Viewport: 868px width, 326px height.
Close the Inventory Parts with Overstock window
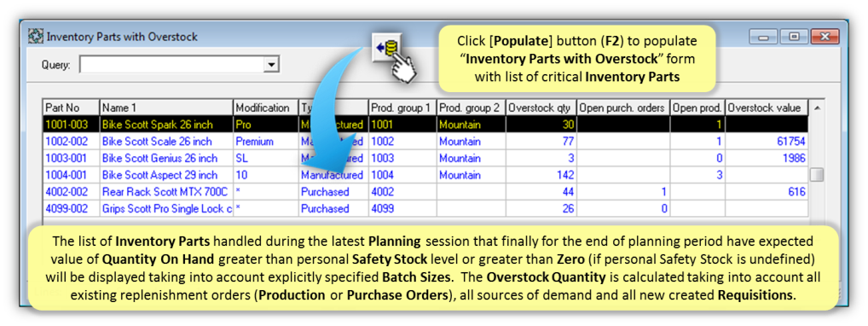tap(825, 38)
